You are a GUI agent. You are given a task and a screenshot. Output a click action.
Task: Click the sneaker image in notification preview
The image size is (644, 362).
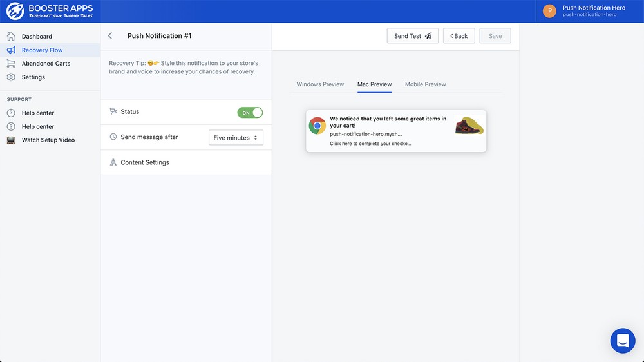(469, 126)
